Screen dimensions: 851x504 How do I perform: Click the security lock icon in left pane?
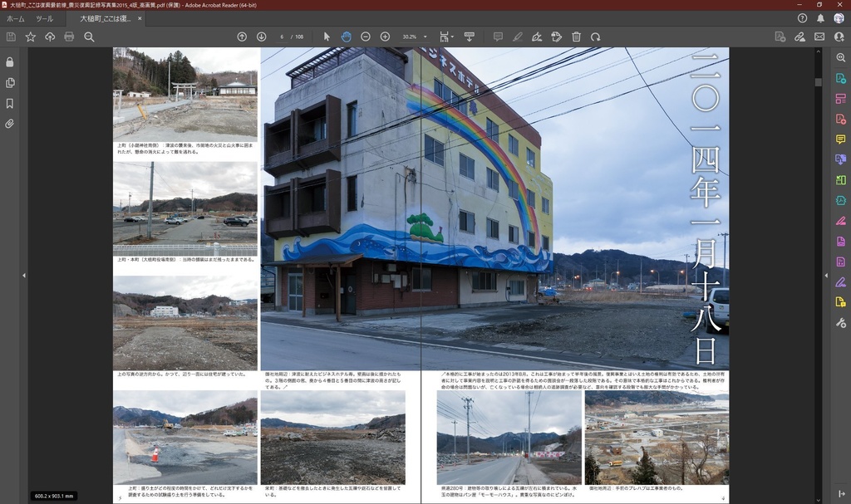point(10,63)
